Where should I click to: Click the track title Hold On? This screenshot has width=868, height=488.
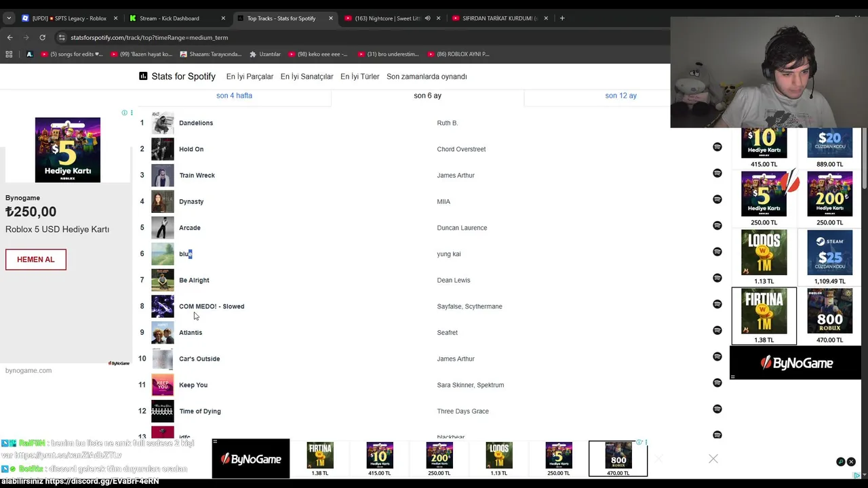point(191,149)
